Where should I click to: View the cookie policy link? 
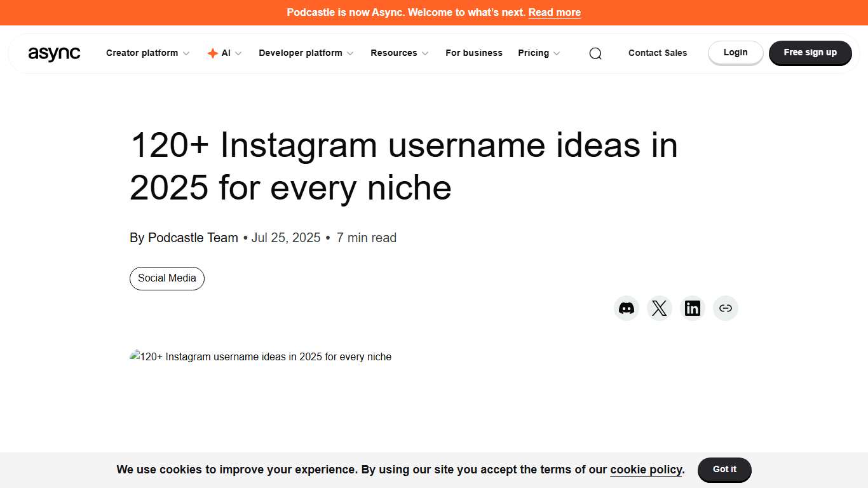pyautogui.click(x=646, y=469)
